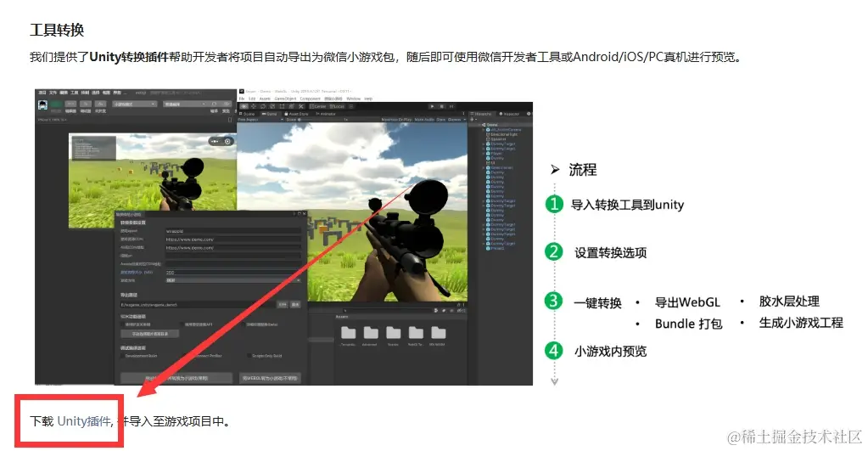This screenshot has height=451, width=868.
Task: Switch to Unity Animator tab
Action: coord(326,114)
